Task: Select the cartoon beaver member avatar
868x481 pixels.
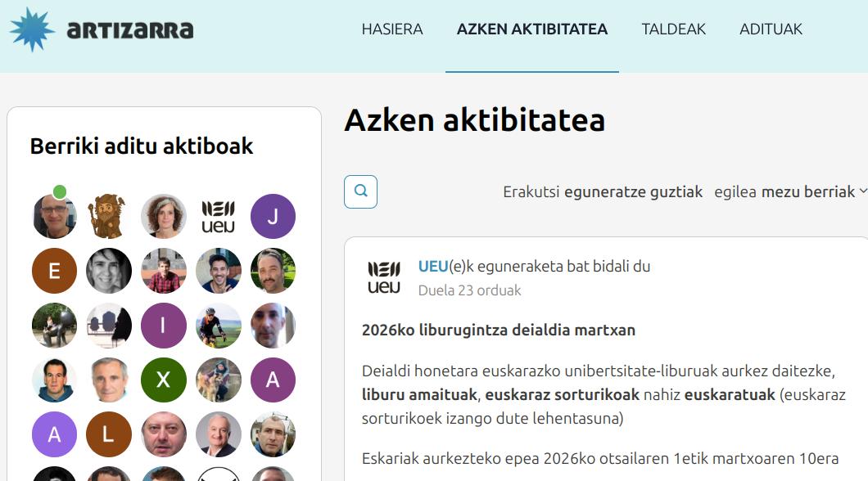Action: [x=108, y=217]
